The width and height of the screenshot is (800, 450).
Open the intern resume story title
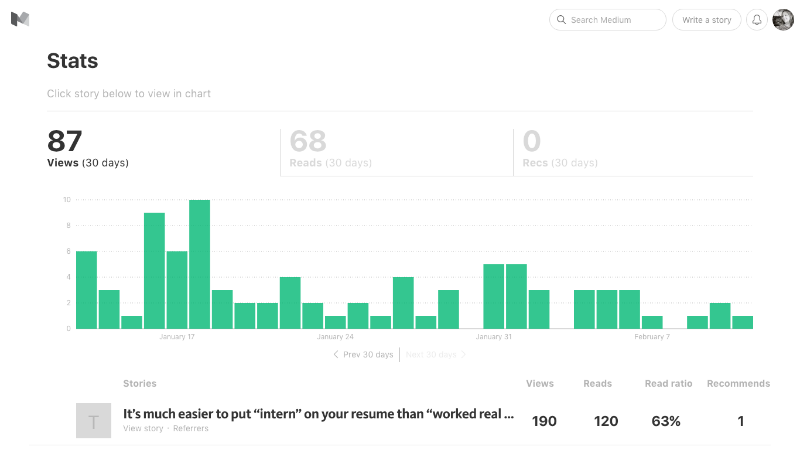tap(318, 413)
